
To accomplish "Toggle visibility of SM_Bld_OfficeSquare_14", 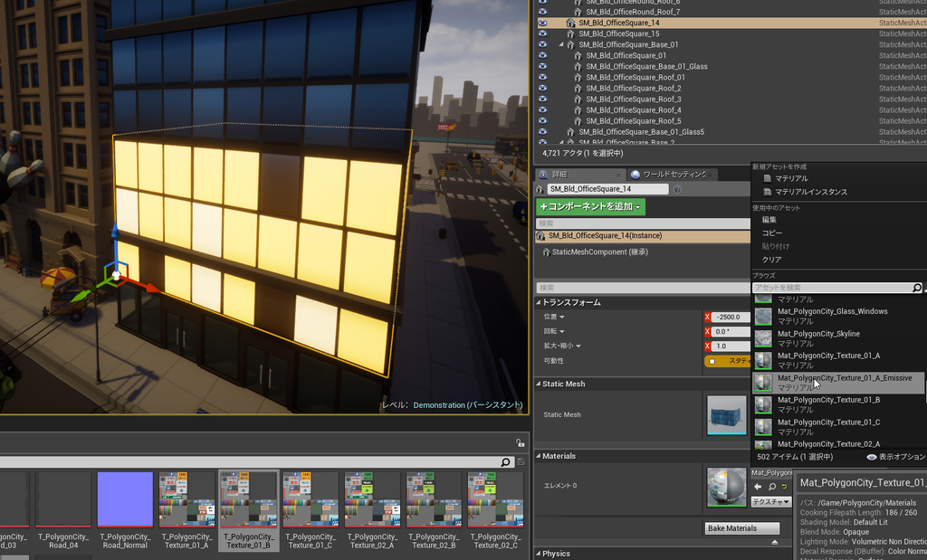I will tap(543, 23).
